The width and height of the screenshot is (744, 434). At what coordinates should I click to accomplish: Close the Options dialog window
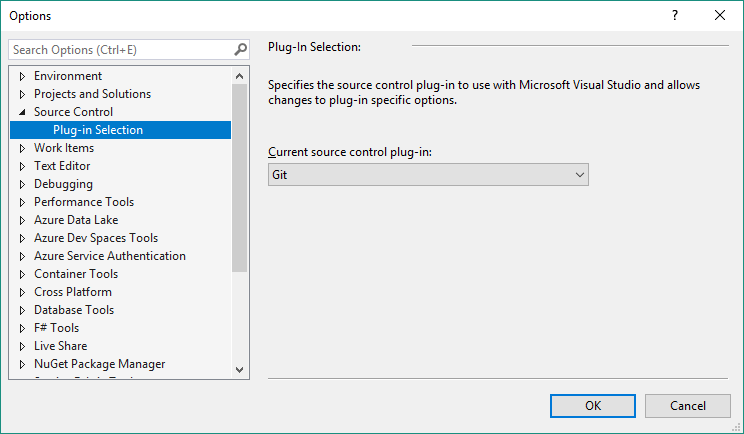pyautogui.click(x=720, y=15)
